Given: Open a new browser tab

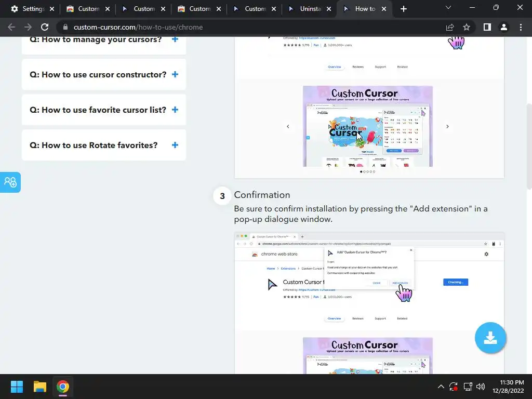Looking at the screenshot, I should (403, 9).
